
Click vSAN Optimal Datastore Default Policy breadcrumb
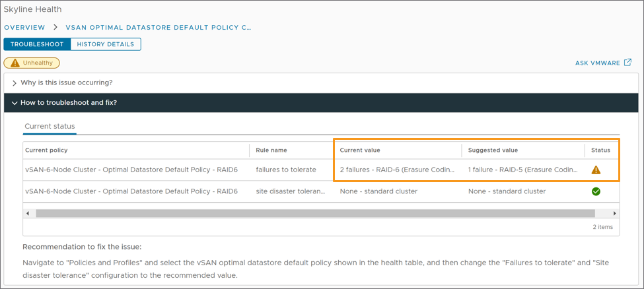click(x=158, y=28)
